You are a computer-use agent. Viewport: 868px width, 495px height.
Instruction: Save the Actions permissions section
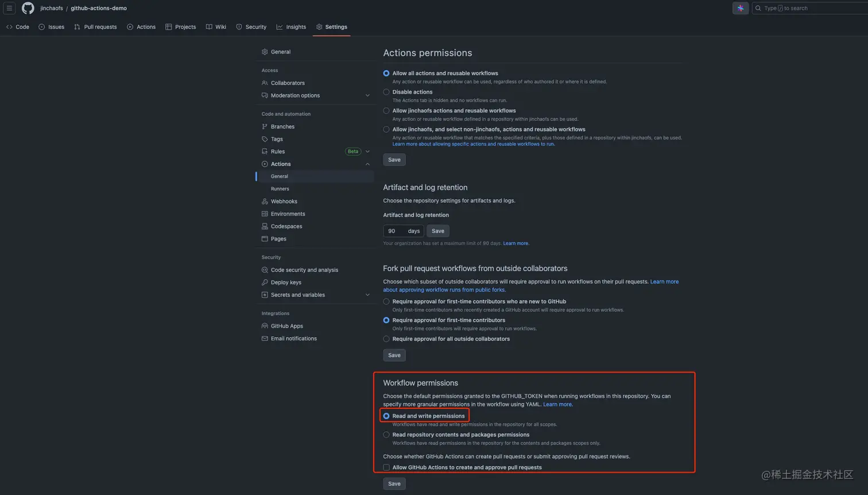pyautogui.click(x=394, y=160)
